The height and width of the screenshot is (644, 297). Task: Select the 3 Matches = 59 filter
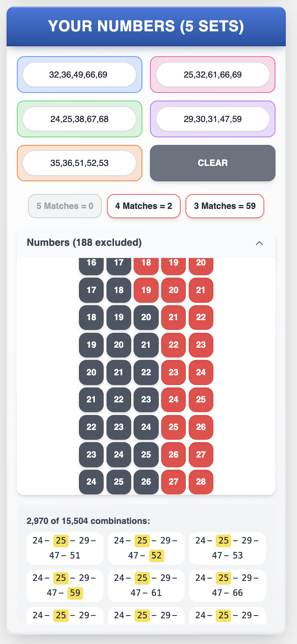[225, 206]
